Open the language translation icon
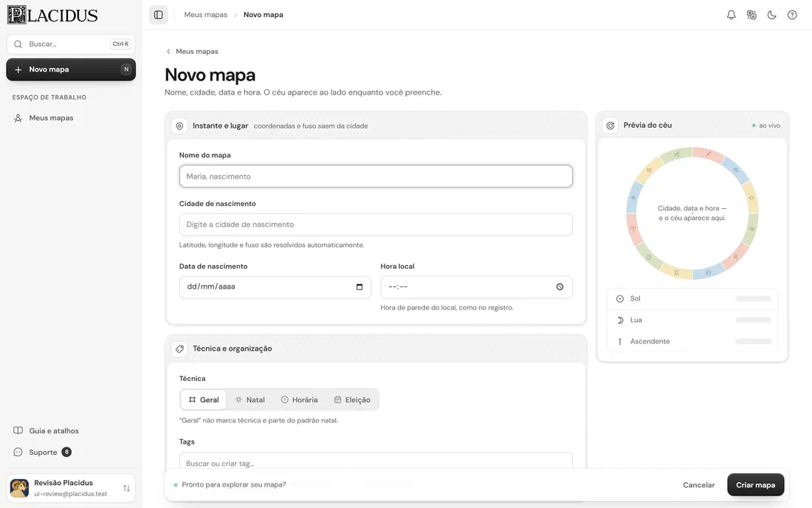Viewport: 812px width, 508px height. [751, 15]
